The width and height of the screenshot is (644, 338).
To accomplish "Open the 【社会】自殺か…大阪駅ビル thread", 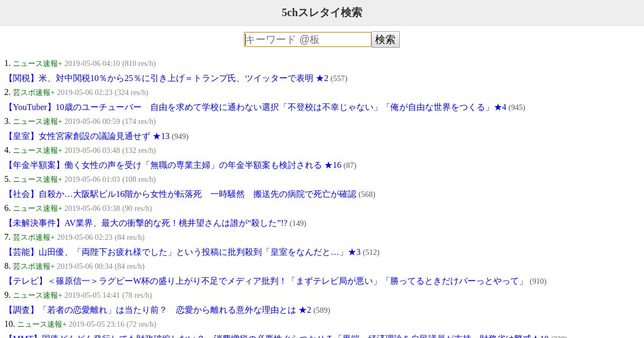I will [x=180, y=194].
